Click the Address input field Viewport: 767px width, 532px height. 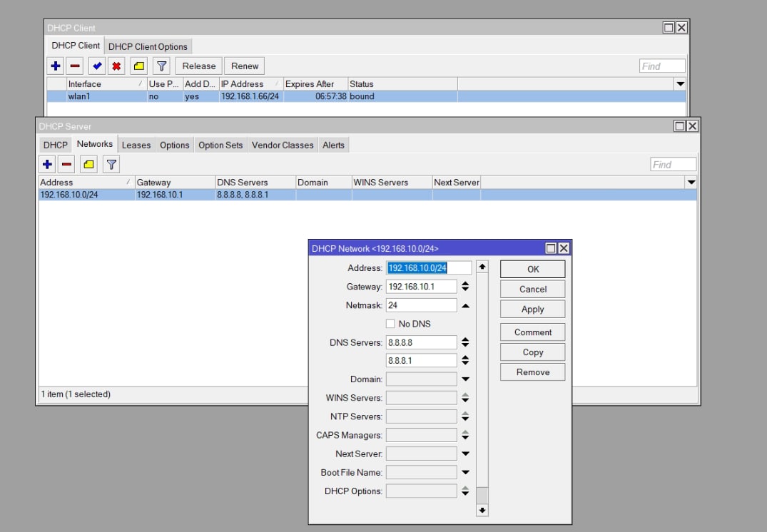[429, 268]
